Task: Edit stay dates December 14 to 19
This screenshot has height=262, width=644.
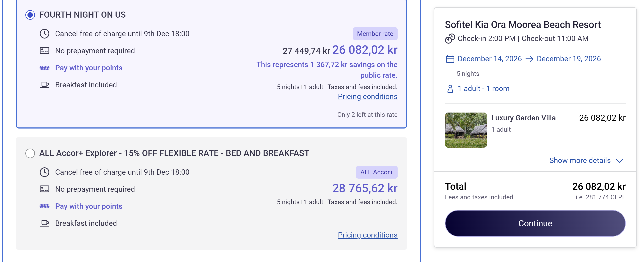Action: click(529, 59)
